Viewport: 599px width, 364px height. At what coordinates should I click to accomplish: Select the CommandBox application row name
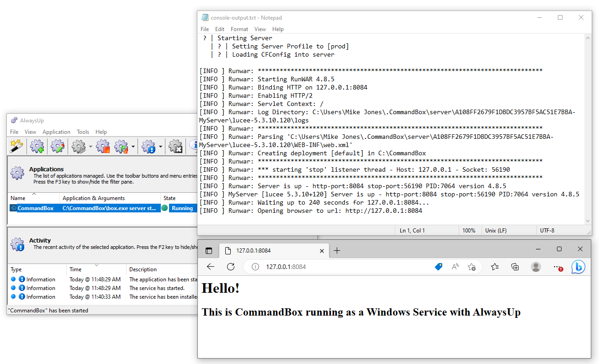36,208
